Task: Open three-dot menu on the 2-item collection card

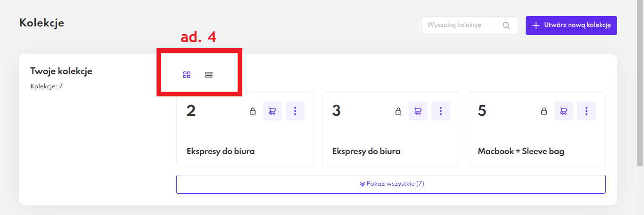Action: (x=295, y=111)
